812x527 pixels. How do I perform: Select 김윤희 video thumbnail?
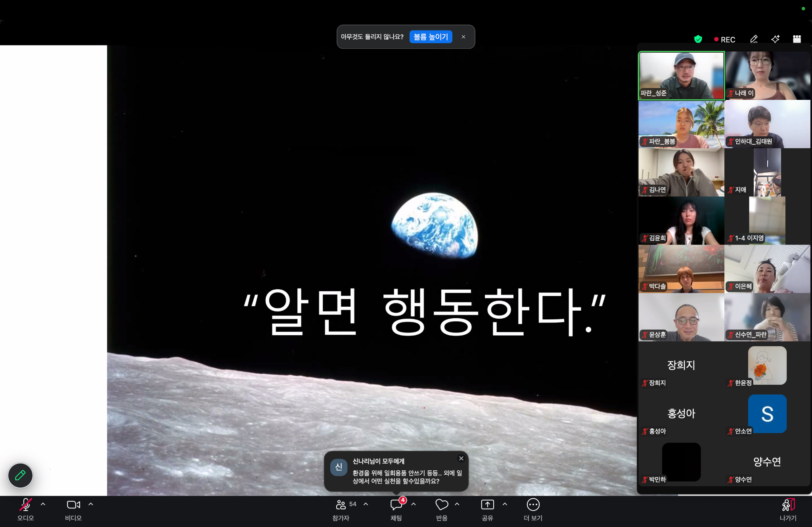681,221
